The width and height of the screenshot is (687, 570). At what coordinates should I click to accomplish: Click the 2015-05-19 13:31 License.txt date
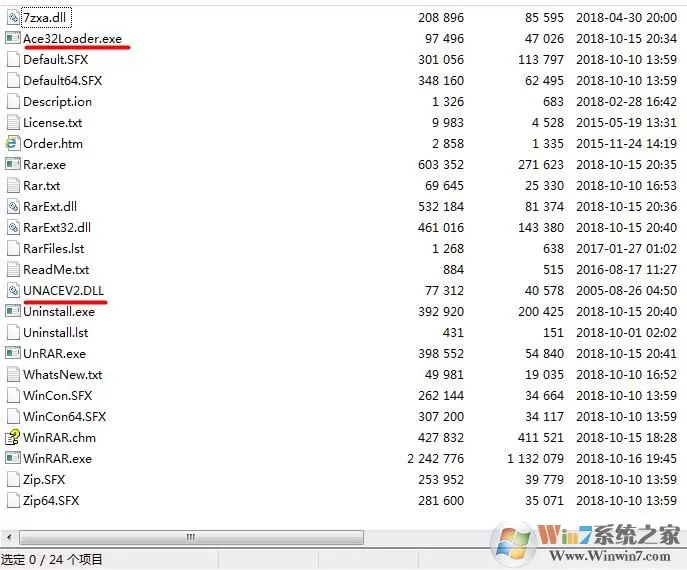627,122
